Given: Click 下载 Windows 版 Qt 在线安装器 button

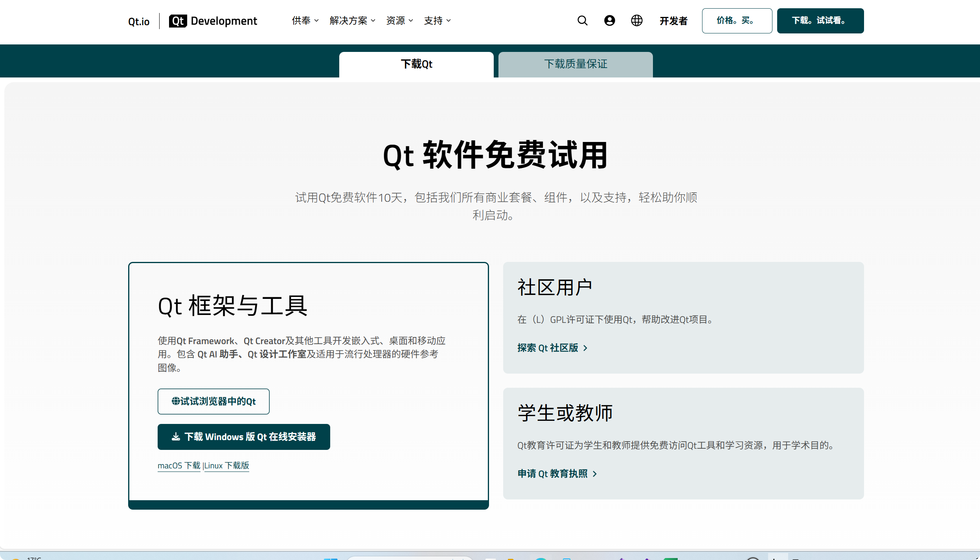Looking at the screenshot, I should click(244, 437).
